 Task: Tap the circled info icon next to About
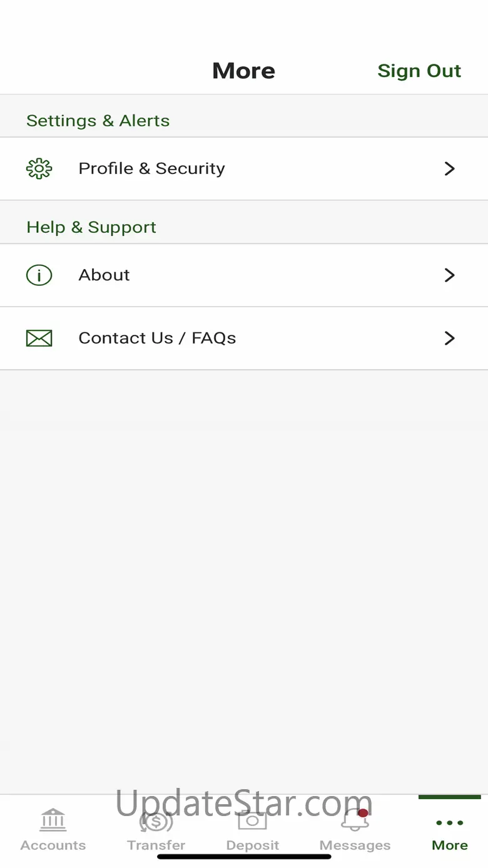click(39, 275)
